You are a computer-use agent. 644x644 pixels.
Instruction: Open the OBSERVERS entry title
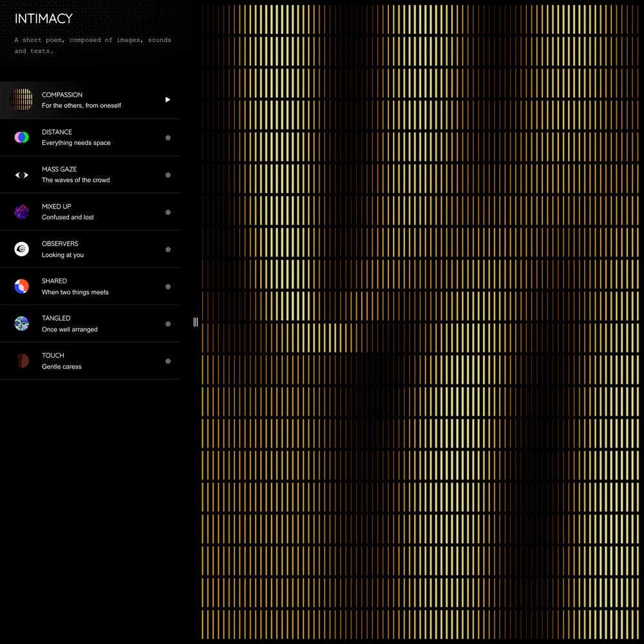tap(60, 243)
